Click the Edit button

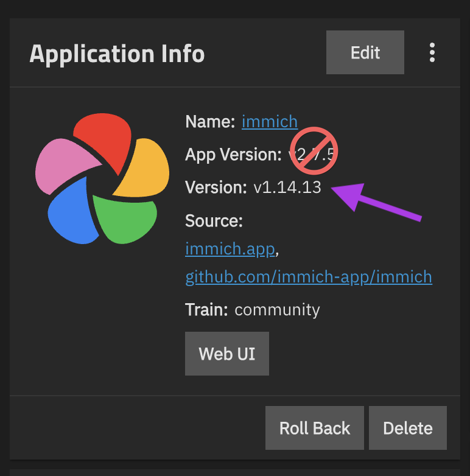pos(365,52)
